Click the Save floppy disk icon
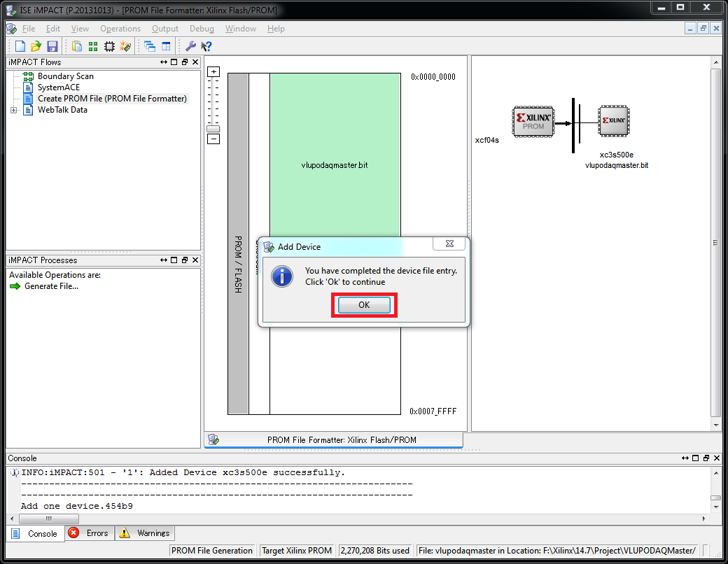728x564 pixels. point(52,46)
